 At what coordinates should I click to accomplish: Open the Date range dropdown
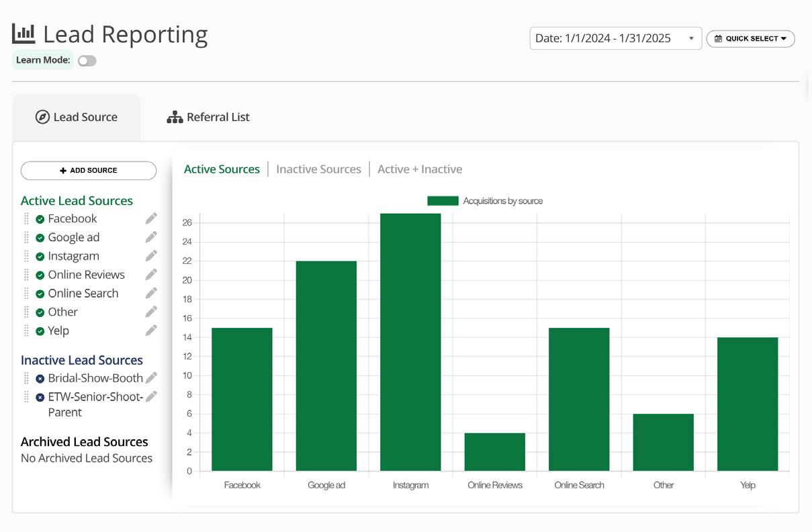(616, 38)
